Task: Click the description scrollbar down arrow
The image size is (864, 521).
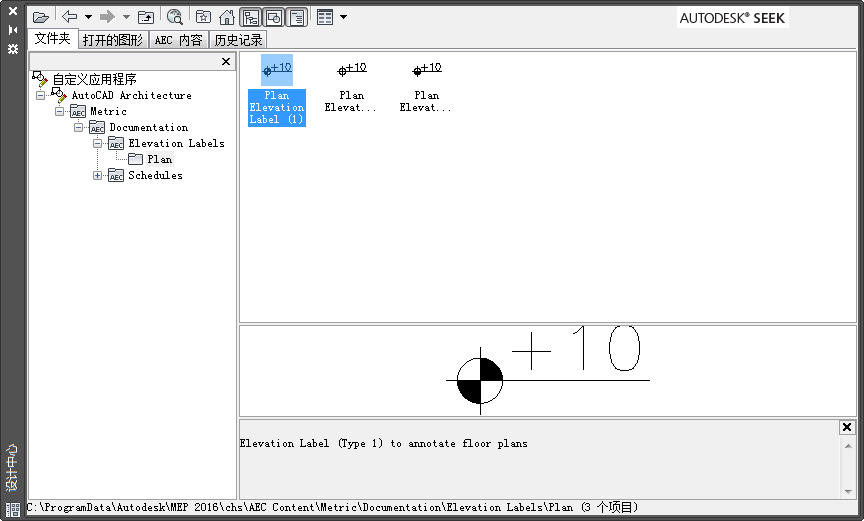Action: 848,491
